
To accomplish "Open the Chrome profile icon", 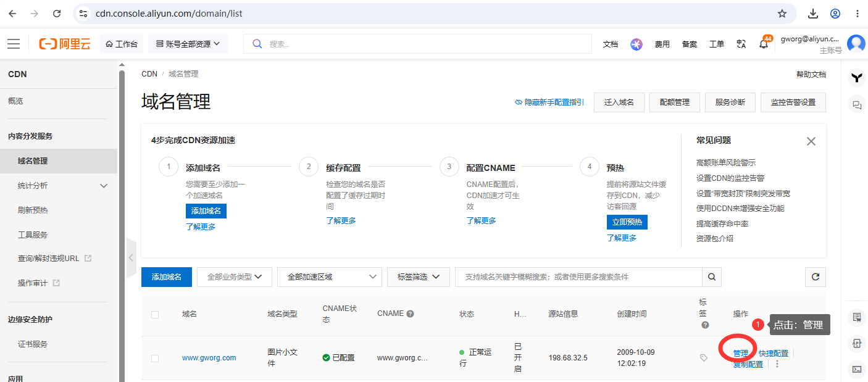I will click(x=835, y=14).
